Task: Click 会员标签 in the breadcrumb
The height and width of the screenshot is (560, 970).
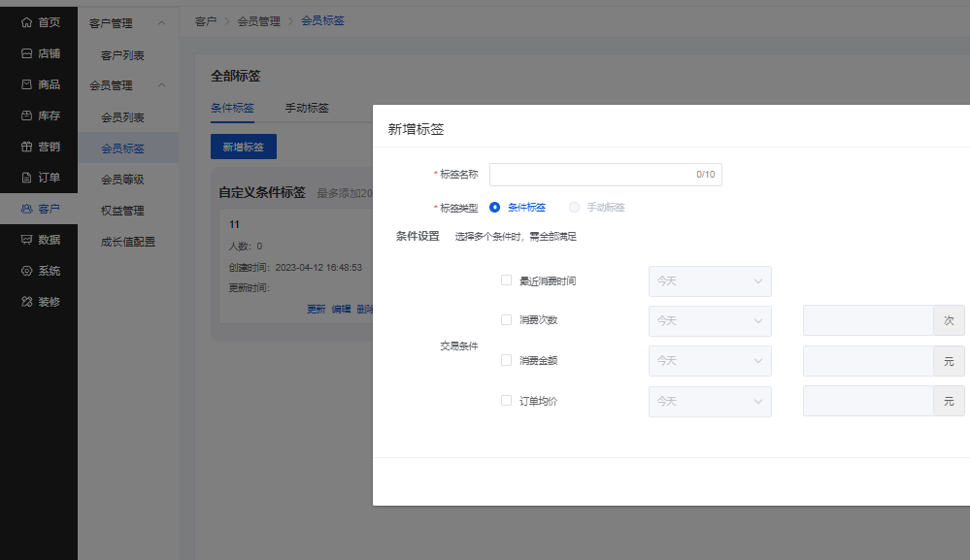Action: pyautogui.click(x=322, y=21)
